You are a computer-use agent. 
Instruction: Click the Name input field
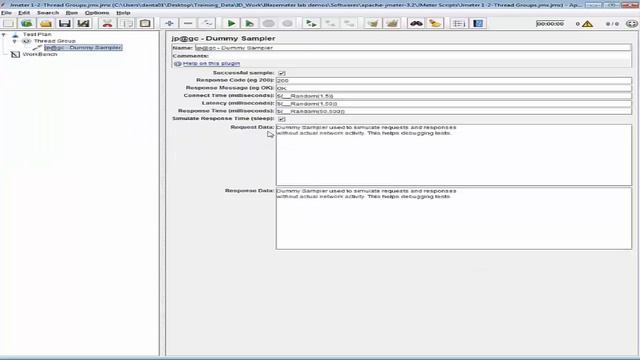pos(413,48)
